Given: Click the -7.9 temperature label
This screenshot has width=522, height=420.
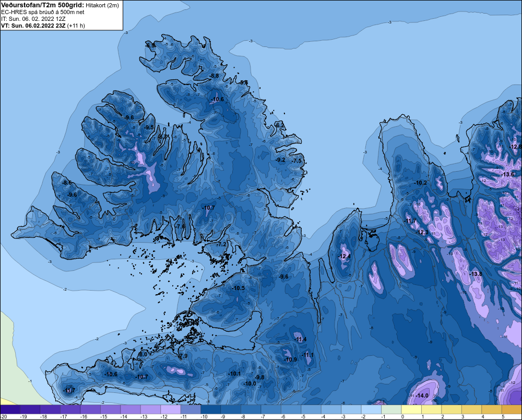Looking at the screenshot, I should (183, 356).
